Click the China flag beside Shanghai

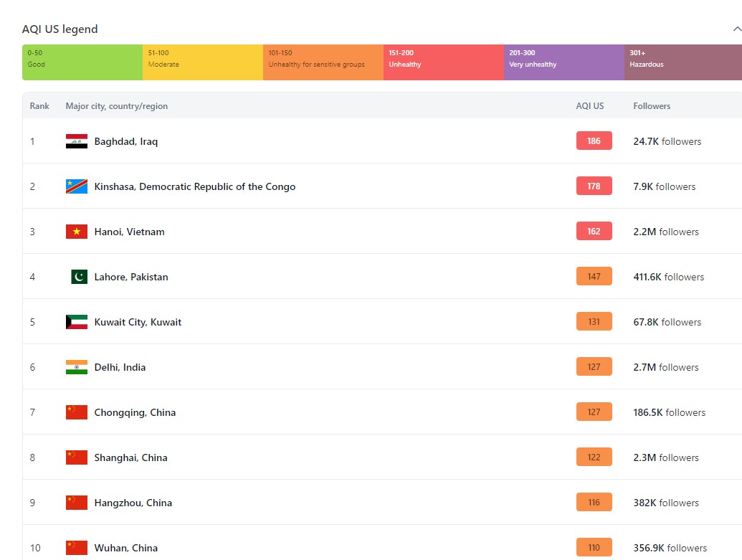77,457
